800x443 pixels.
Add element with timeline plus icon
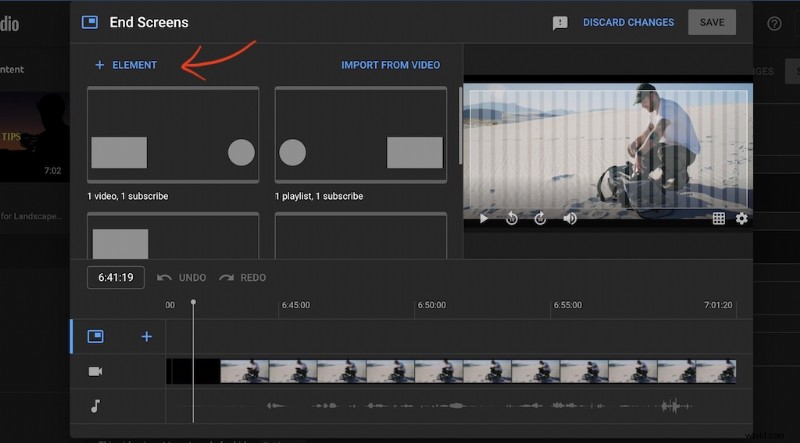click(146, 336)
